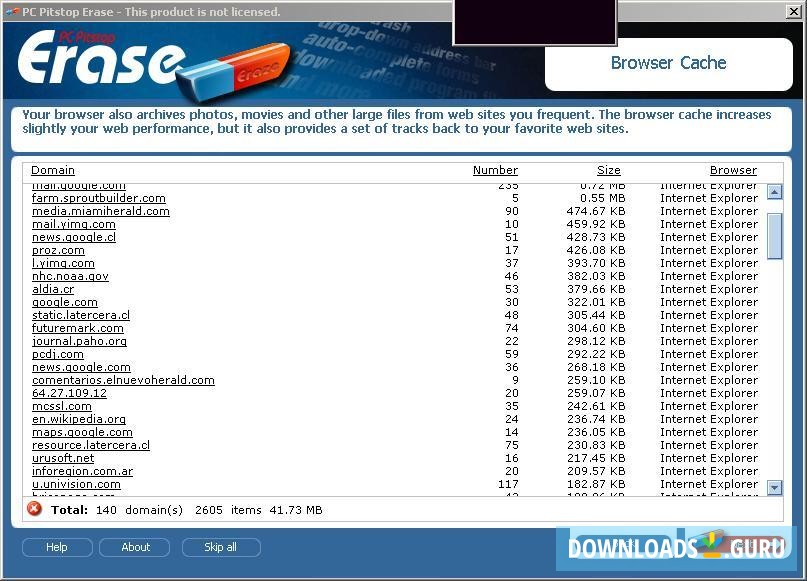This screenshot has height=581, width=807.
Task: Click Internet Explorer in the mcssl.com row
Action: pos(709,406)
